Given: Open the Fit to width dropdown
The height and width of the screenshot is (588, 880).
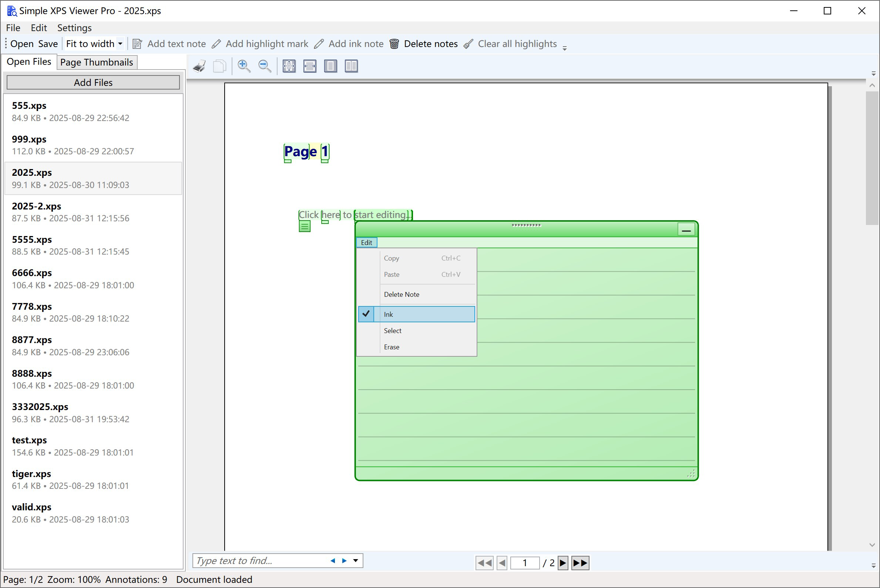Looking at the screenshot, I should (x=120, y=44).
